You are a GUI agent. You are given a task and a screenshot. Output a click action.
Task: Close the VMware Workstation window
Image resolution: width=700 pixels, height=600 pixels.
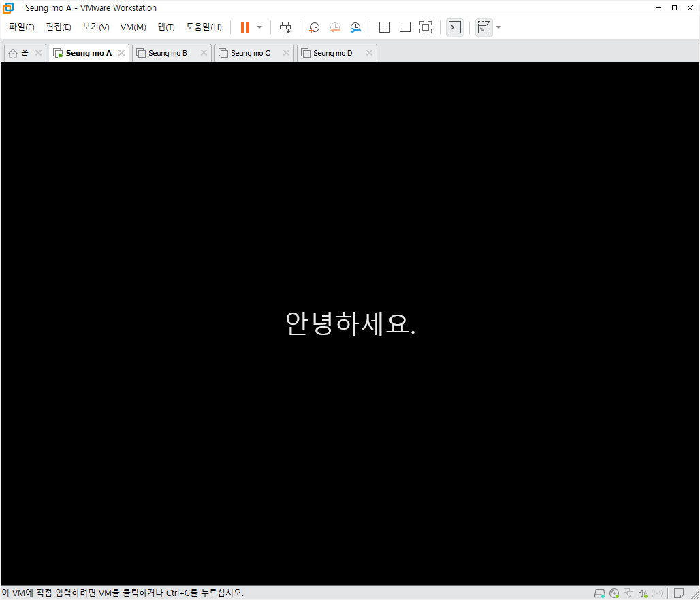690,7
